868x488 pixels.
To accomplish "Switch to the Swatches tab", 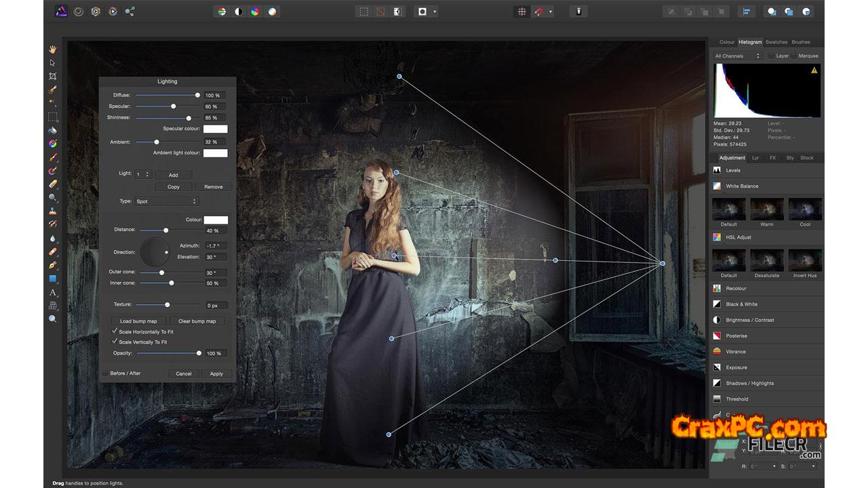I will point(776,42).
